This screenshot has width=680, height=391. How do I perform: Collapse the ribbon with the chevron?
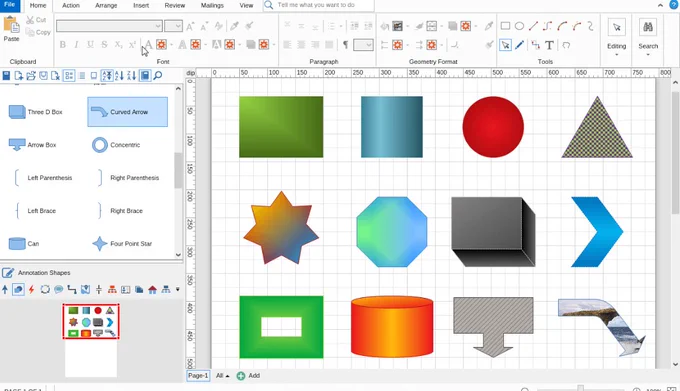pyautogui.click(x=660, y=5)
